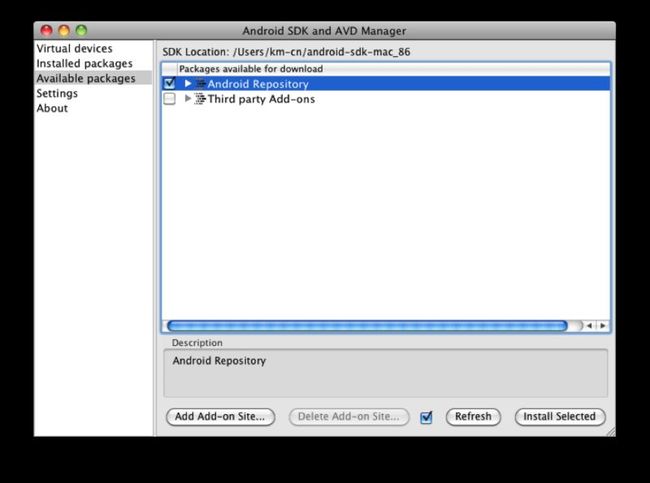Click the Delete Add-on Site button
Screen dimensions: 650x483
coord(349,417)
